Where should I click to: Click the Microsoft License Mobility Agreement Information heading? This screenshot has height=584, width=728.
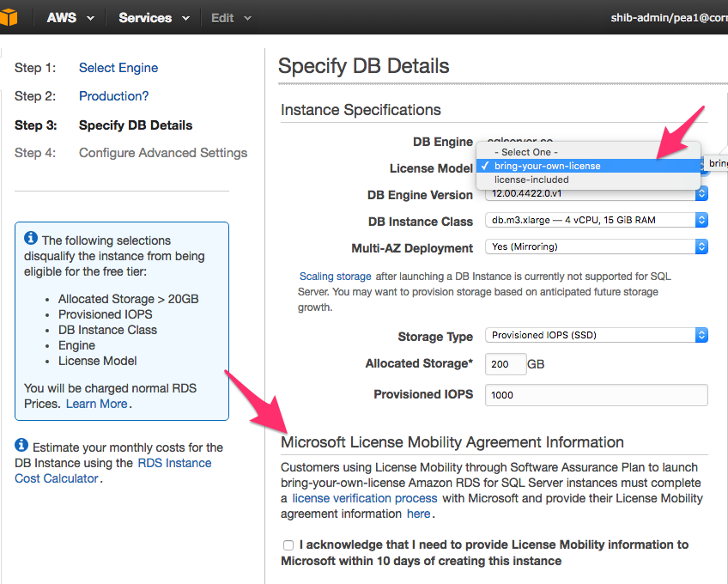tap(452, 442)
